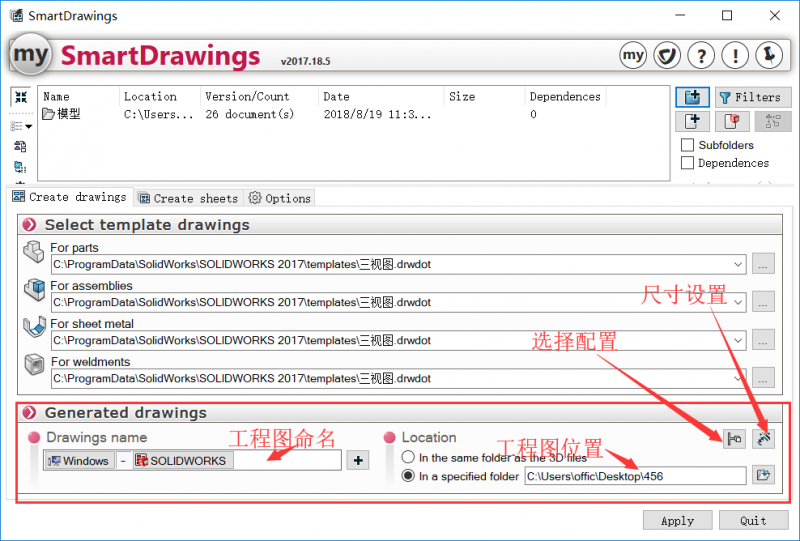Collapse the Select template drawings section arrow

point(30,225)
